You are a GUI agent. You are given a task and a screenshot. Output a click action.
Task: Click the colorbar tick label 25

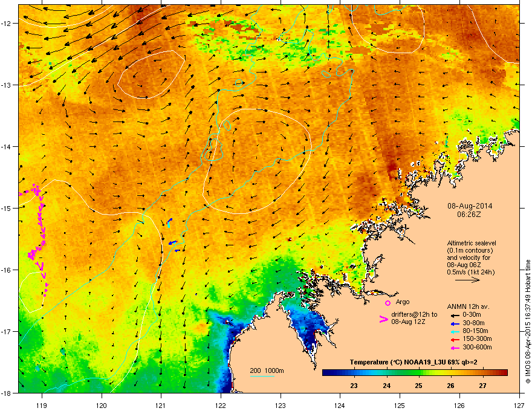418,386
